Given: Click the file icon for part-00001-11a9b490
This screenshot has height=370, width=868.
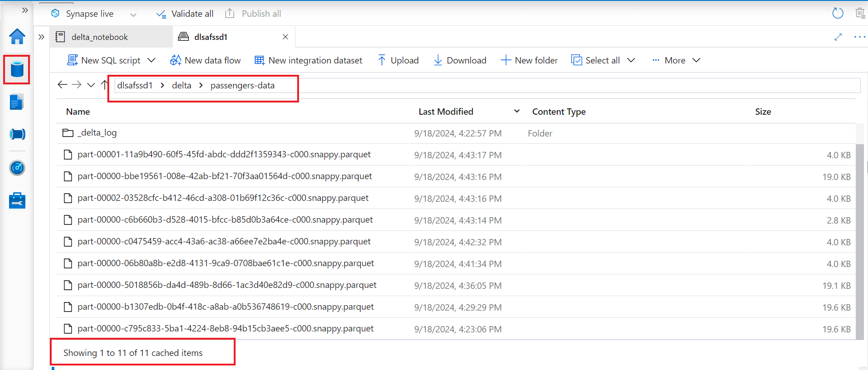Looking at the screenshot, I should coord(68,155).
